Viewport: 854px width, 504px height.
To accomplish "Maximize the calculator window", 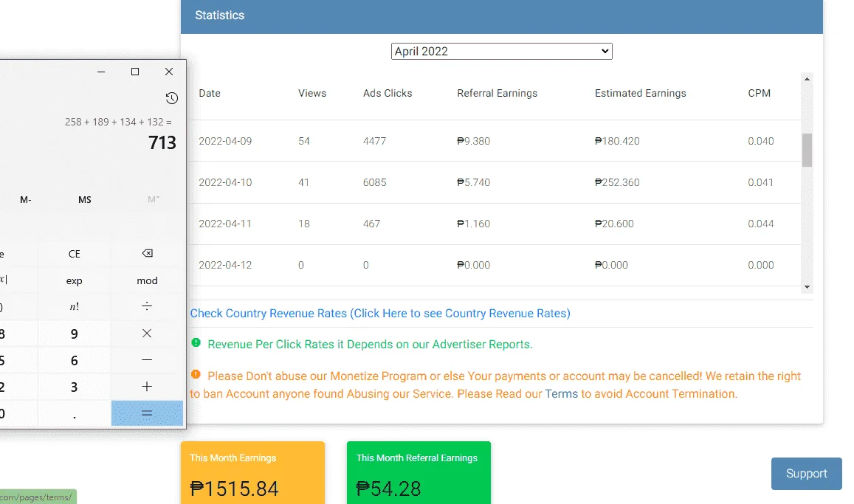I will coord(135,72).
